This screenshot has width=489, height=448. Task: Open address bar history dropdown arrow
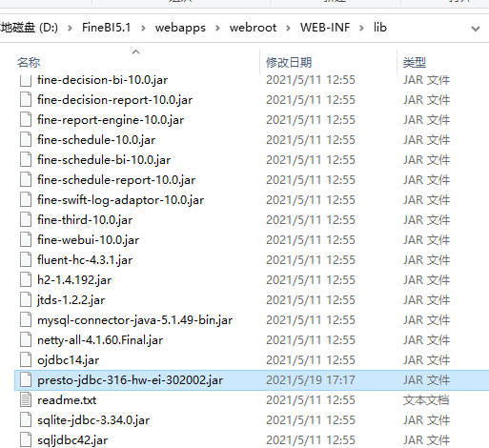pyautogui.click(x=476, y=29)
